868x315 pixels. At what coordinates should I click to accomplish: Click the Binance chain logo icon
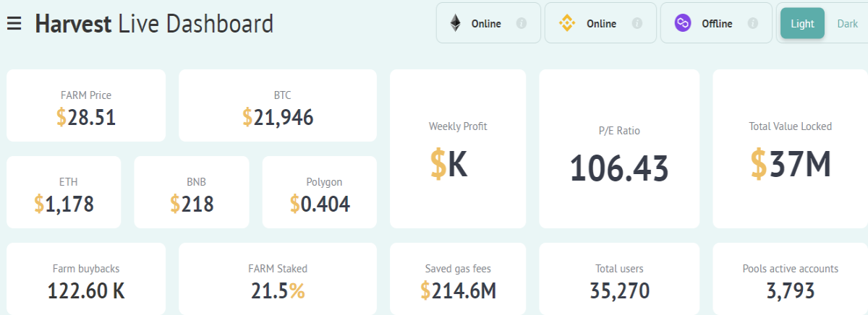tap(566, 23)
